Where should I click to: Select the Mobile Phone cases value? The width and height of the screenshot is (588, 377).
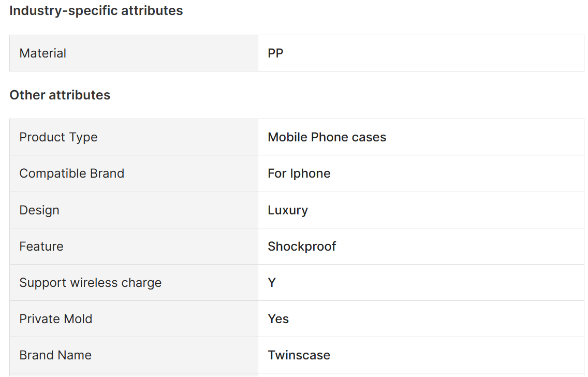pyautogui.click(x=327, y=137)
